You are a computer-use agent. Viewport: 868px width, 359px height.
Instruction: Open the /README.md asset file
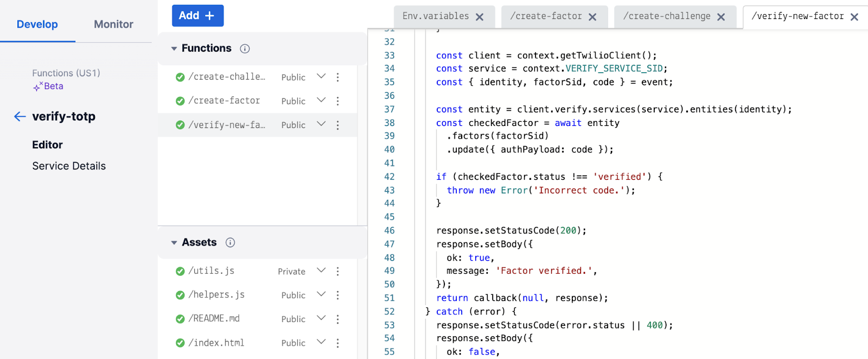coord(214,319)
